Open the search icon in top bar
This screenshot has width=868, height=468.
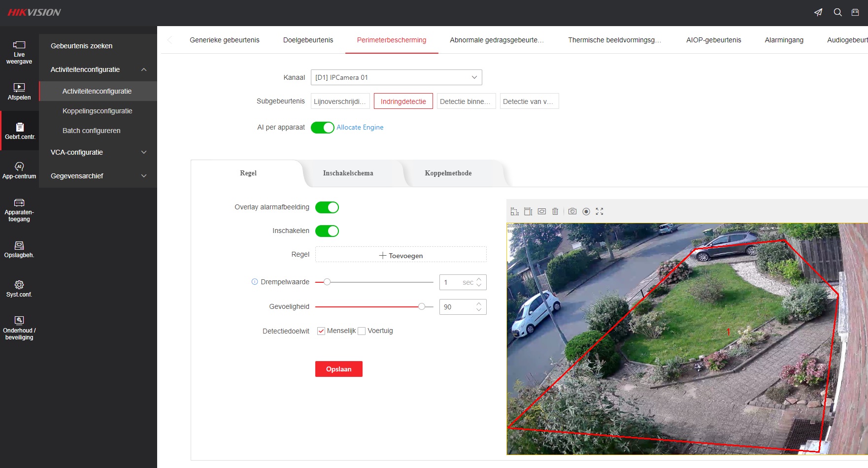point(837,12)
